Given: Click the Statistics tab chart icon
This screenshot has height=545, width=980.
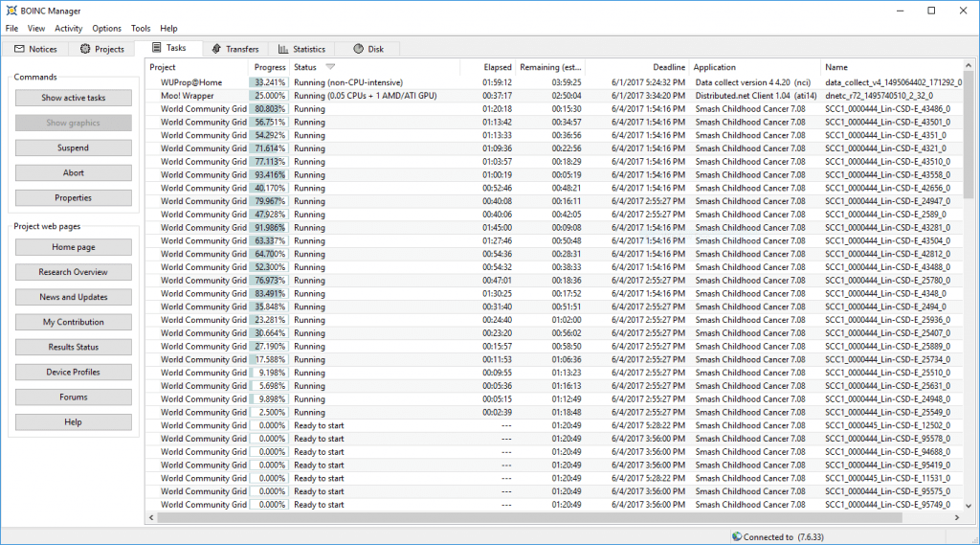Looking at the screenshot, I should click(283, 49).
